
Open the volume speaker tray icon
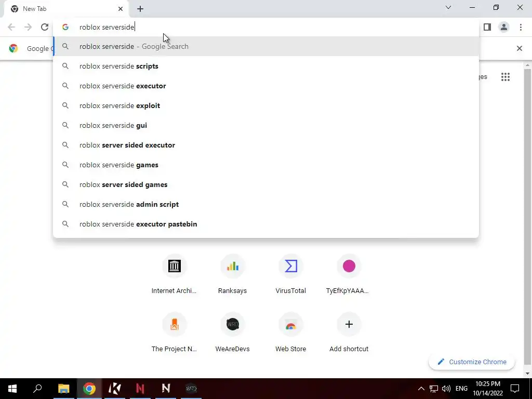pyautogui.click(x=446, y=389)
